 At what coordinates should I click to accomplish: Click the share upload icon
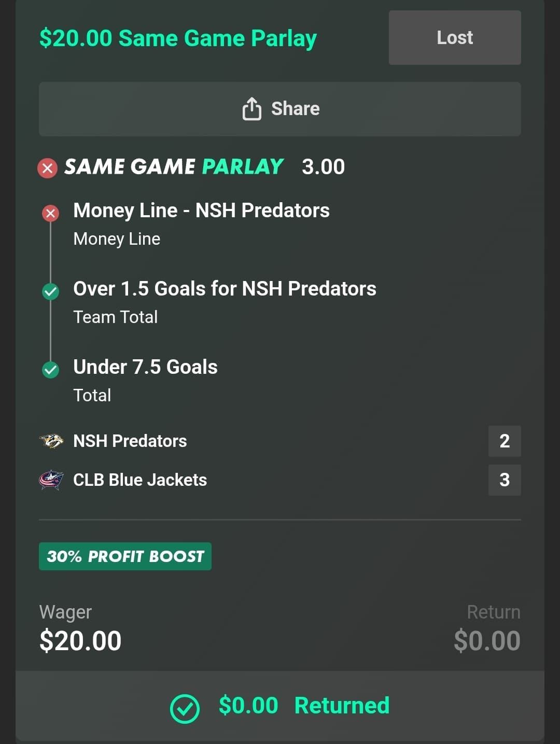[252, 109]
